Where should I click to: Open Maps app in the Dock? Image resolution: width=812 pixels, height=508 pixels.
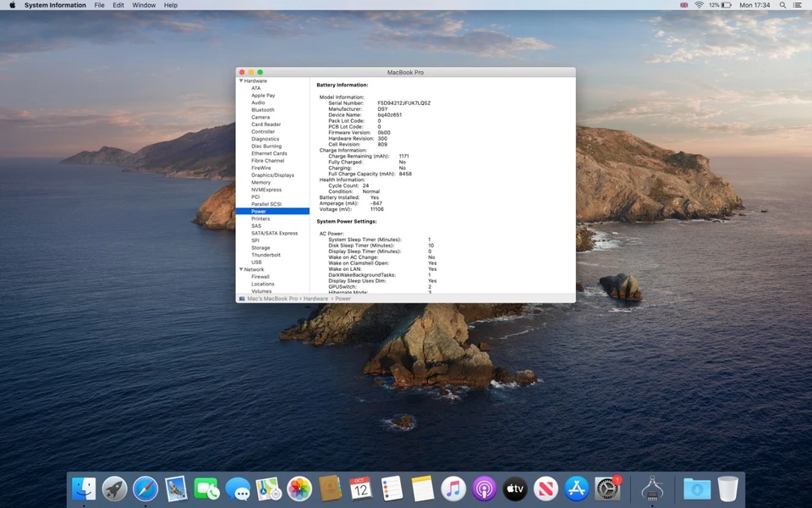pos(268,489)
